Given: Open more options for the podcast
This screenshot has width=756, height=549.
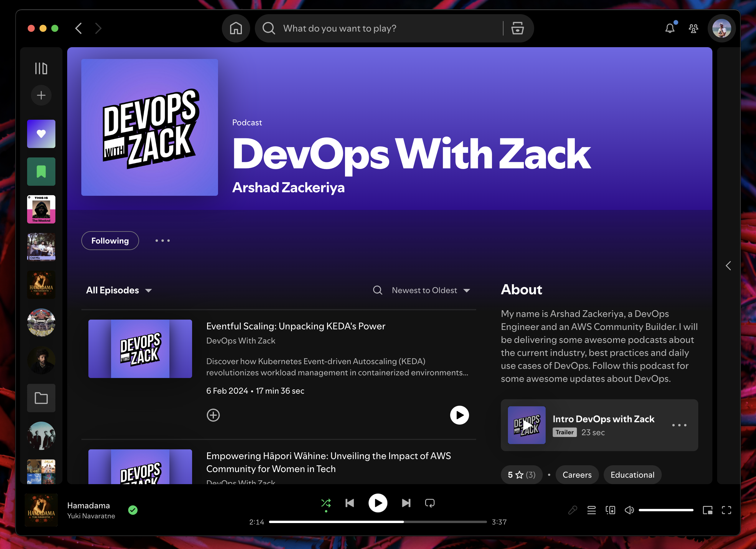Looking at the screenshot, I should [x=162, y=241].
